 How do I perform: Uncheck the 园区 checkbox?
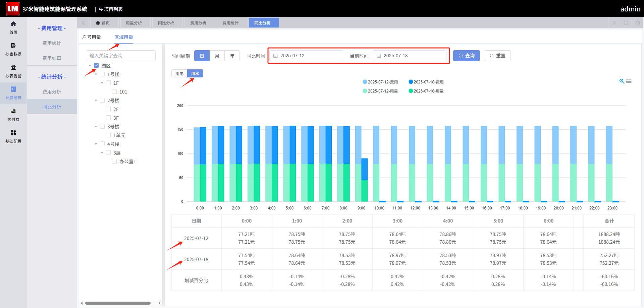click(x=96, y=65)
